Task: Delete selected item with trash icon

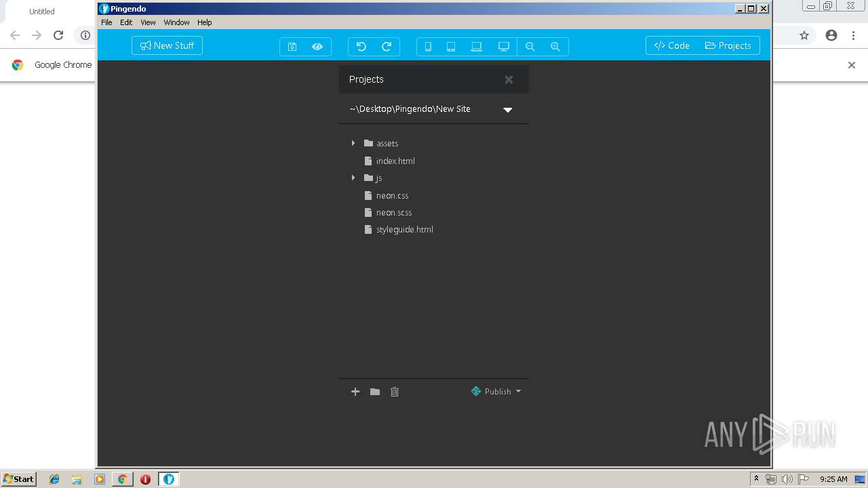Action: [395, 392]
